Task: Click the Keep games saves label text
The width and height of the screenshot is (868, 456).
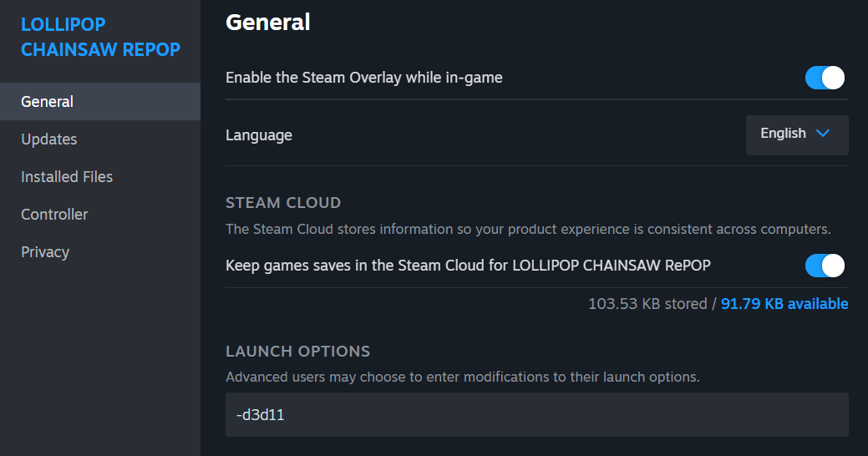Action: (x=468, y=266)
